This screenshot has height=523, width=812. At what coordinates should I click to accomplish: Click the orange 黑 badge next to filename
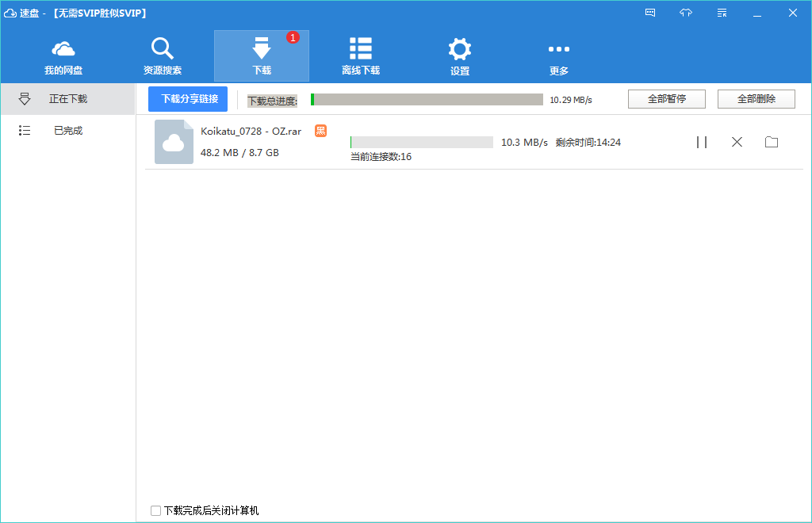[320, 131]
